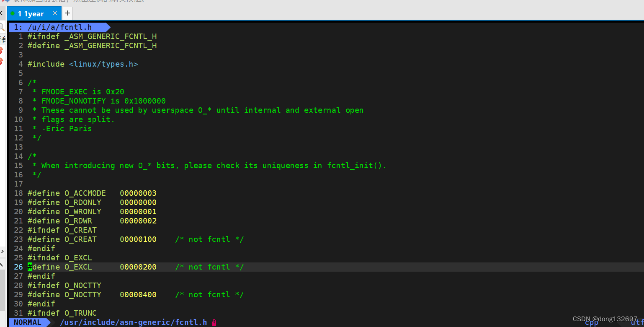644x327 pixels.
Task: Click the <linux/types.h> include path
Action: pyautogui.click(x=103, y=64)
